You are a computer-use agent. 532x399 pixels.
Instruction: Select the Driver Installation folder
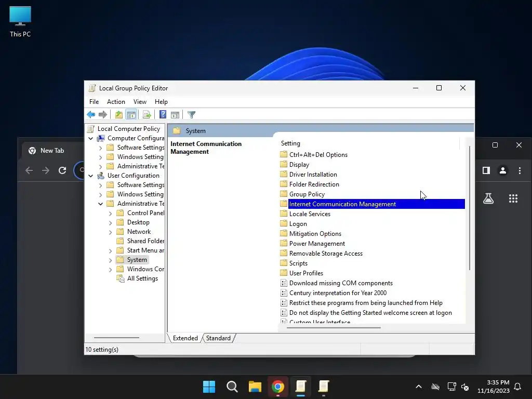point(313,175)
